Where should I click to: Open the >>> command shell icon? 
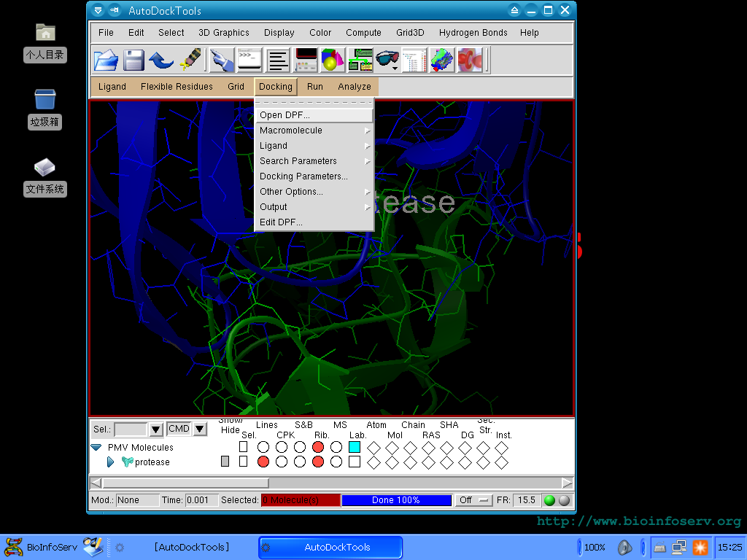coord(249,60)
